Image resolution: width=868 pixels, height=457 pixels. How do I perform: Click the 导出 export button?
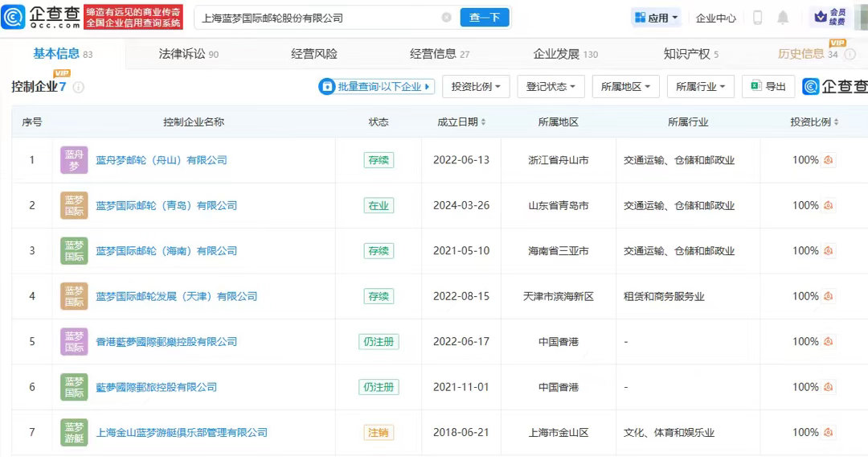[x=768, y=87]
